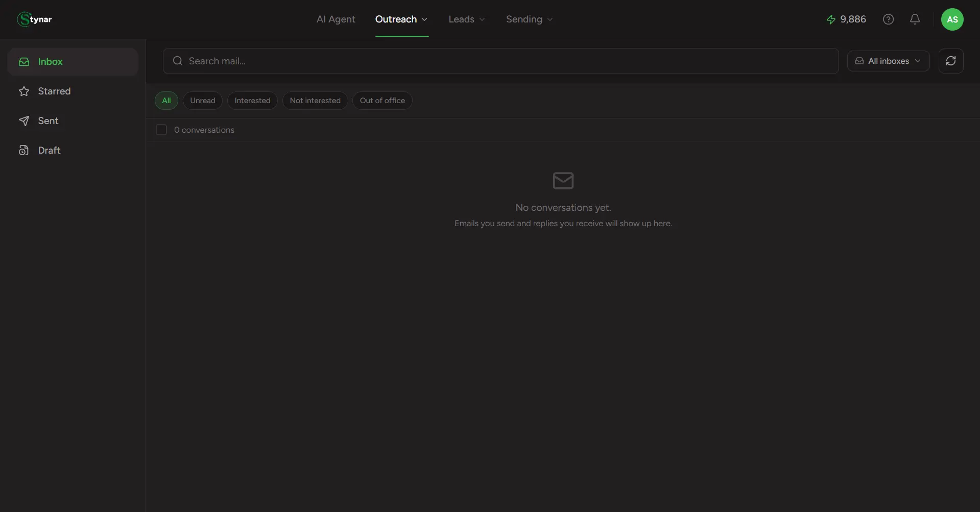Filter by All conversations
The width and height of the screenshot is (980, 512).
tap(166, 101)
